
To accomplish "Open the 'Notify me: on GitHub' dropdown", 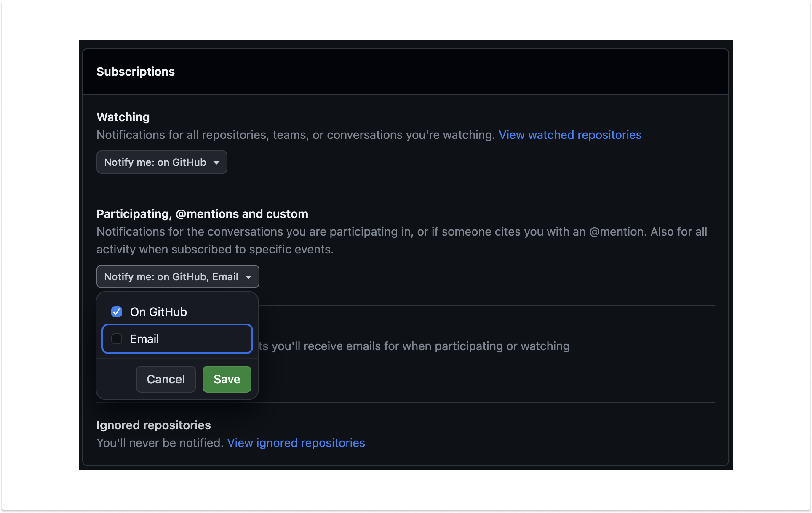I will click(162, 162).
